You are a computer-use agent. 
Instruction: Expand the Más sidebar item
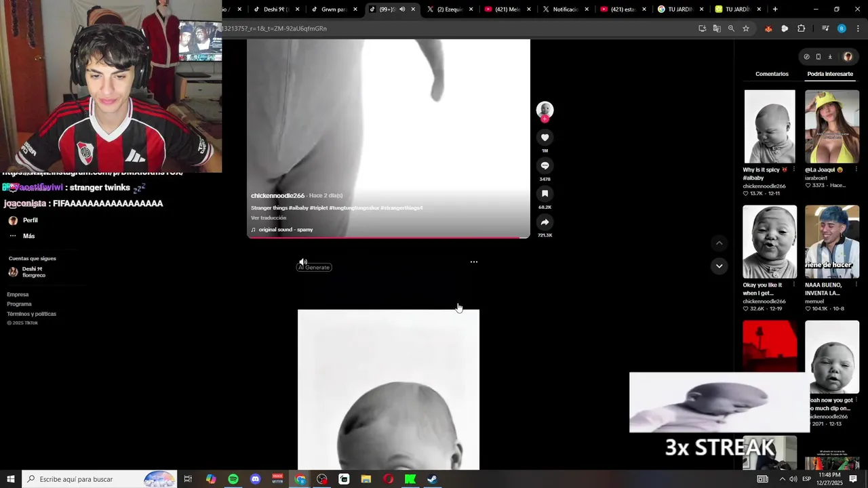tap(21, 236)
